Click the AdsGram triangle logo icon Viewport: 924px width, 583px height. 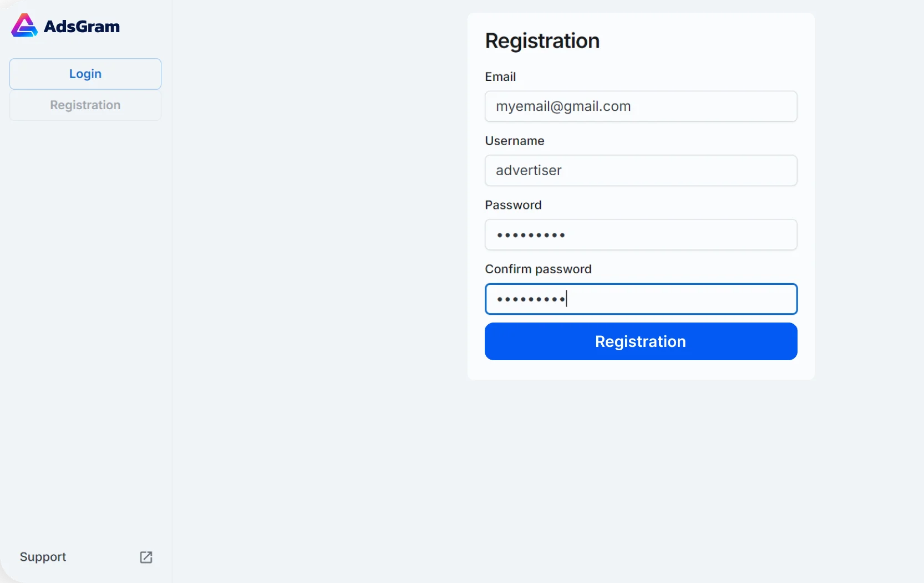[24, 25]
